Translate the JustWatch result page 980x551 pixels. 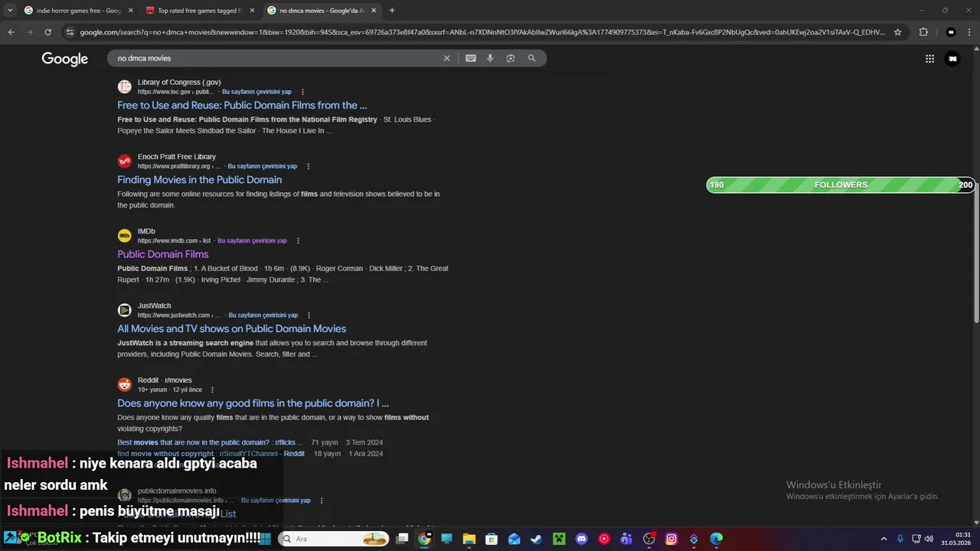pos(263,315)
